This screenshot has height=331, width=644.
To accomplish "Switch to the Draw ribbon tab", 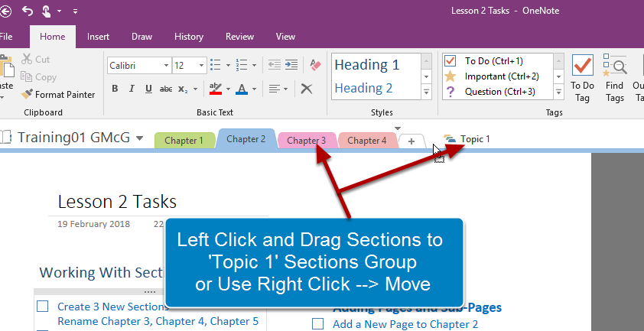I will click(142, 37).
